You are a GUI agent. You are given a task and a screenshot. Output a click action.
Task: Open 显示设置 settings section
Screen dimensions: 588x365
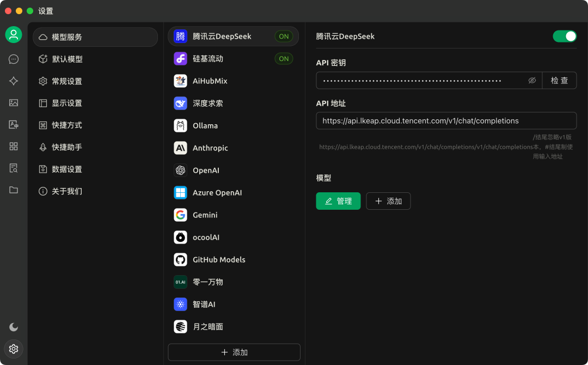(x=95, y=103)
